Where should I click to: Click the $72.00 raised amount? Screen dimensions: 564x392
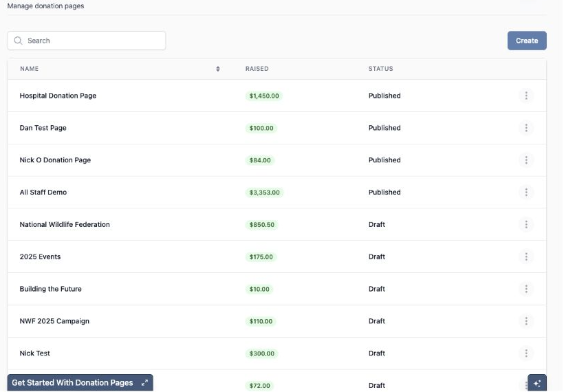tap(260, 386)
